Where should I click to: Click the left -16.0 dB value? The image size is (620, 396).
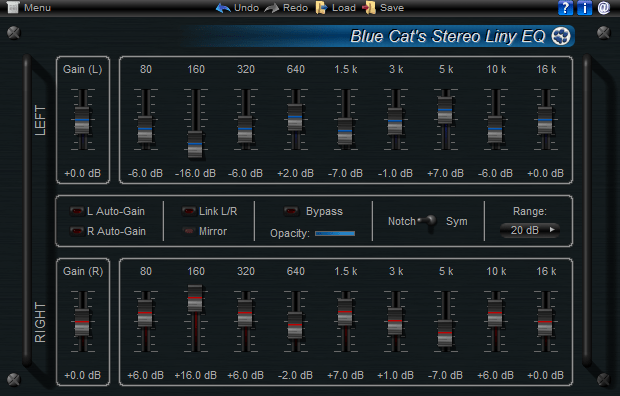195,173
